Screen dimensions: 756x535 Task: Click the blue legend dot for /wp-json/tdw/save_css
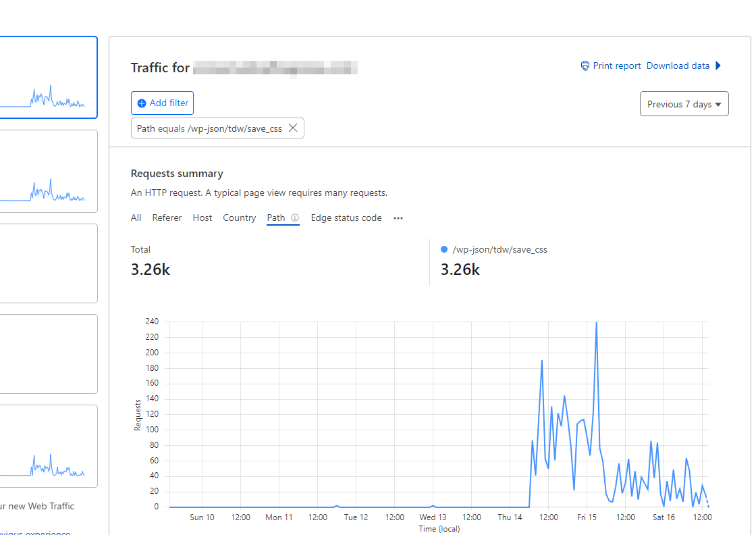[x=444, y=249]
